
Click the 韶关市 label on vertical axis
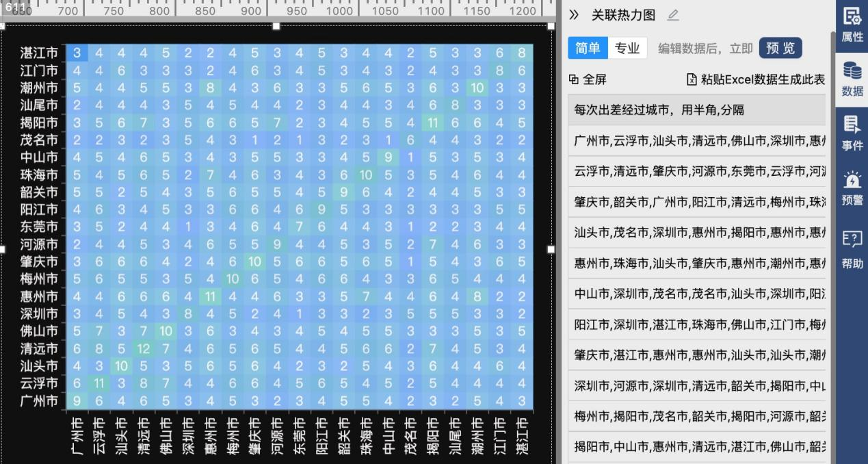(x=40, y=192)
